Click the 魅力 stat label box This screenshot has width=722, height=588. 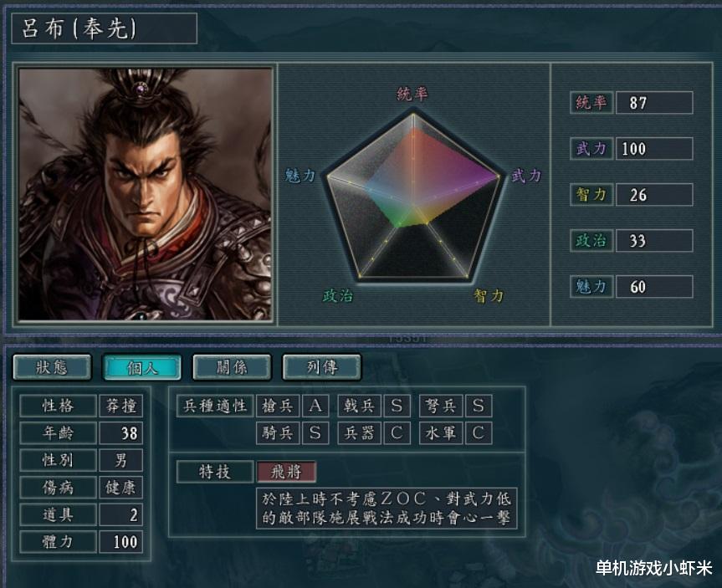pyautogui.click(x=591, y=286)
